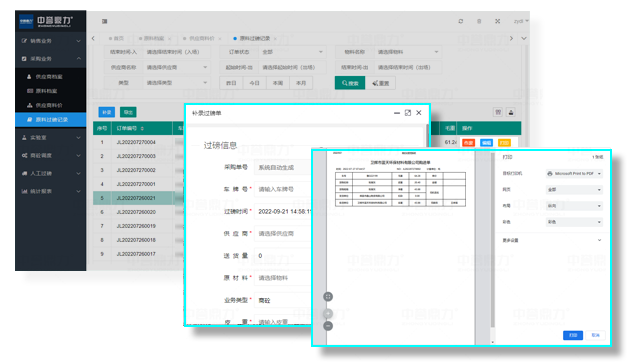Expand the 更多设置 section in print panel
This screenshot has width=637, height=364.
552,240
